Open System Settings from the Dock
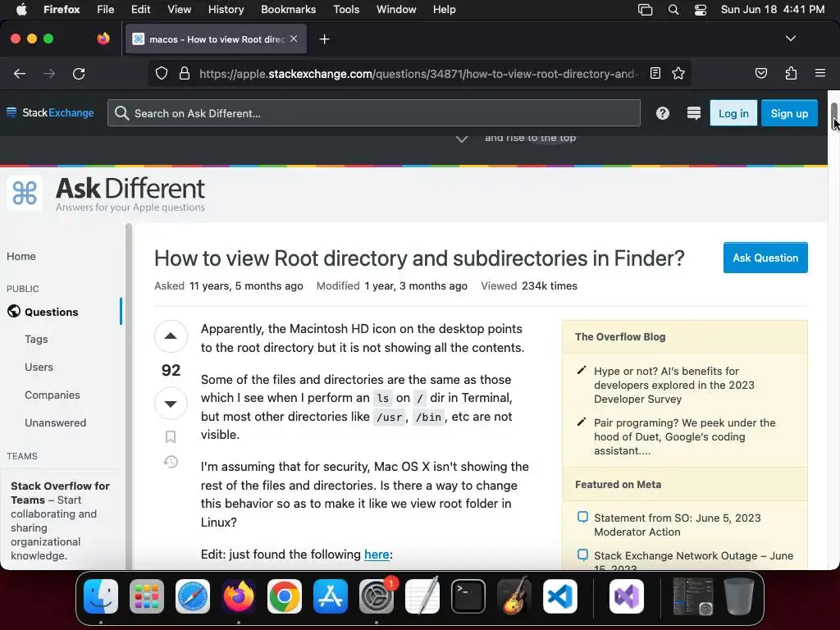Viewport: 840px width, 630px height. tap(377, 596)
